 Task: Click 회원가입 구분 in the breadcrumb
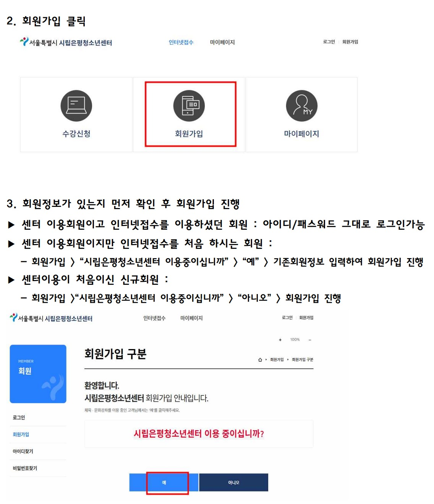(x=303, y=360)
